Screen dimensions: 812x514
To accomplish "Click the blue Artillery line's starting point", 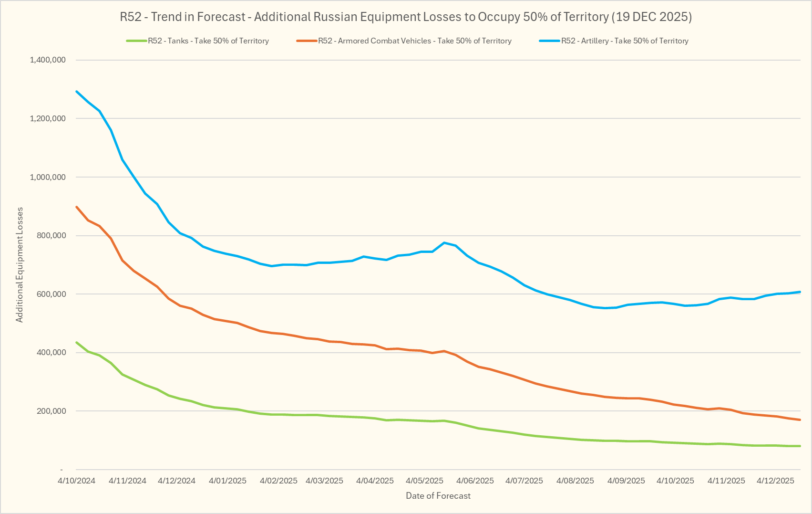I will [77, 92].
